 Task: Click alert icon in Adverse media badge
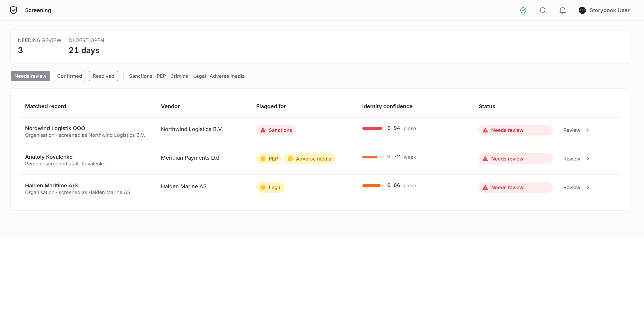pyautogui.click(x=290, y=159)
